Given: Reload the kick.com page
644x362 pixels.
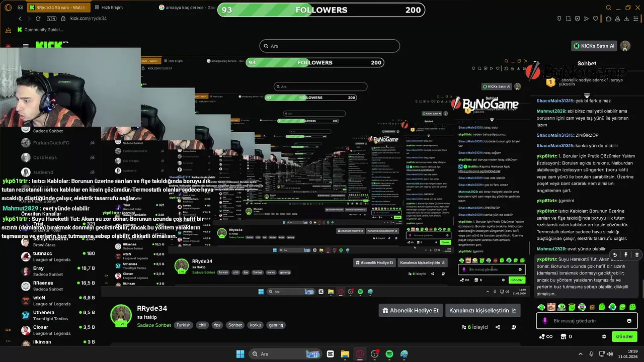Looking at the screenshot, I should coord(38,19).
